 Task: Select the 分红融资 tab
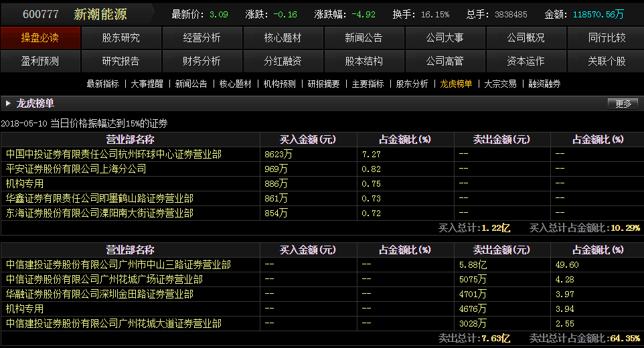point(283,61)
